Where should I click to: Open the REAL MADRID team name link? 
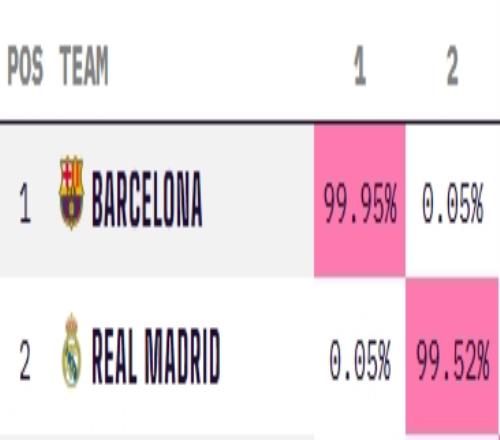click(x=156, y=355)
